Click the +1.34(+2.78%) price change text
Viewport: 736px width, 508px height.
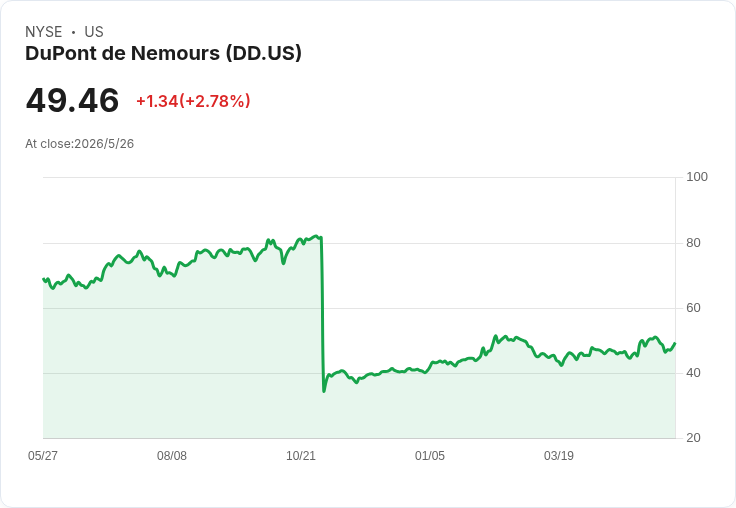pyautogui.click(x=193, y=101)
